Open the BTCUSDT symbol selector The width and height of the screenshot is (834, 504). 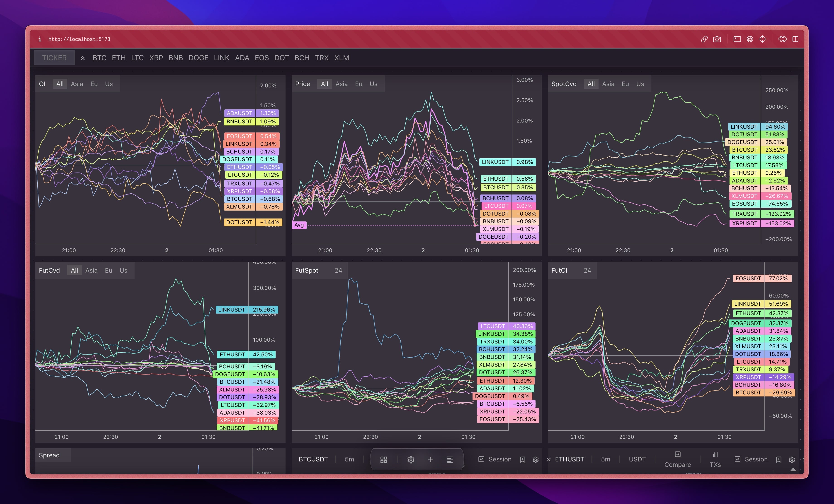coord(313,459)
